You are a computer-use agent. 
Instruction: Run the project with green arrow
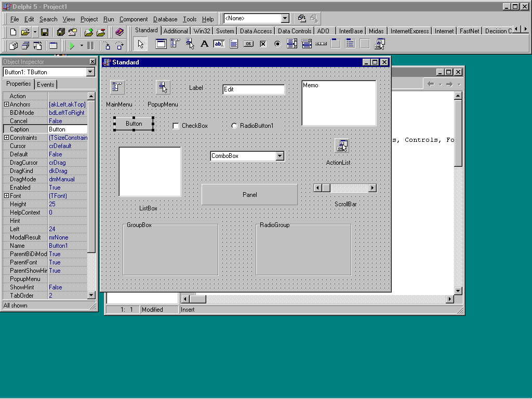point(72,45)
